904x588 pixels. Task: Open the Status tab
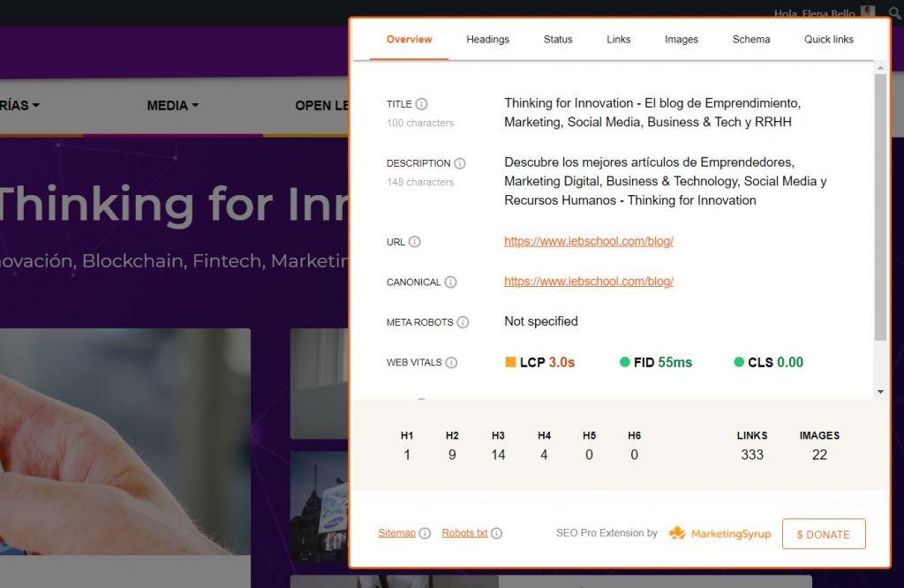coord(558,39)
